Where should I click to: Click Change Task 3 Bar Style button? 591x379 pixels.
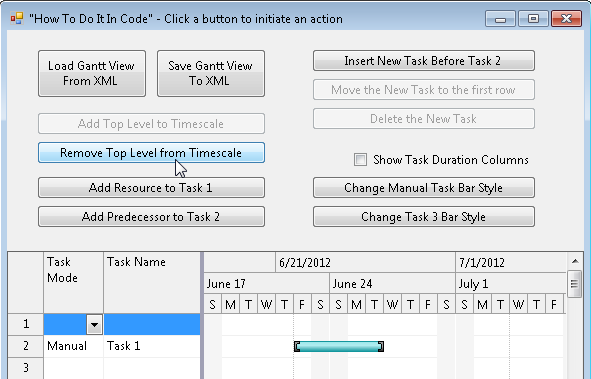click(x=424, y=217)
